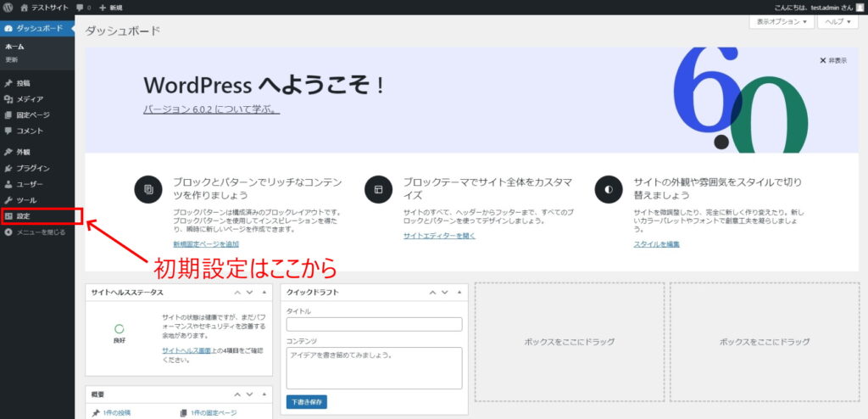868x419 pixels.
Task: Move the 概要 panel down with arrow
Action: coord(251,394)
